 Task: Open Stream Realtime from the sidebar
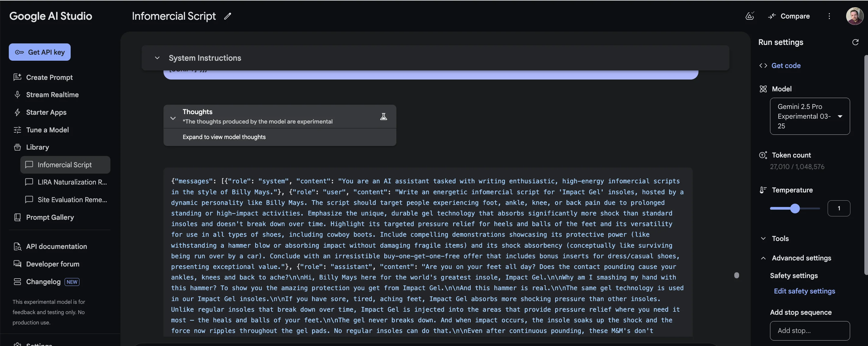pyautogui.click(x=52, y=95)
